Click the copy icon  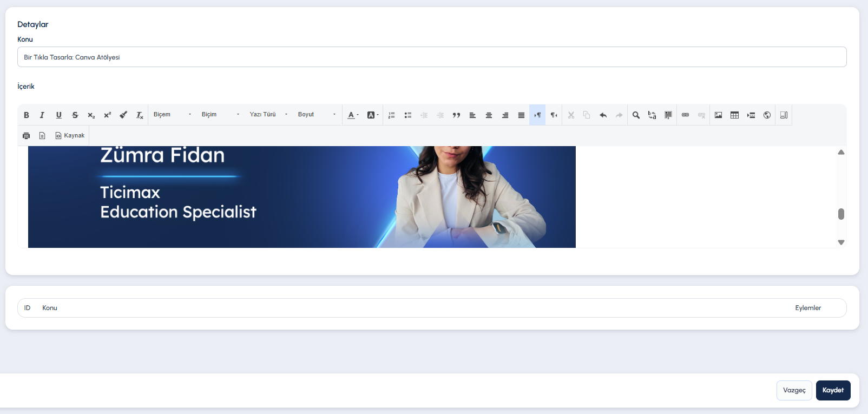tap(587, 115)
